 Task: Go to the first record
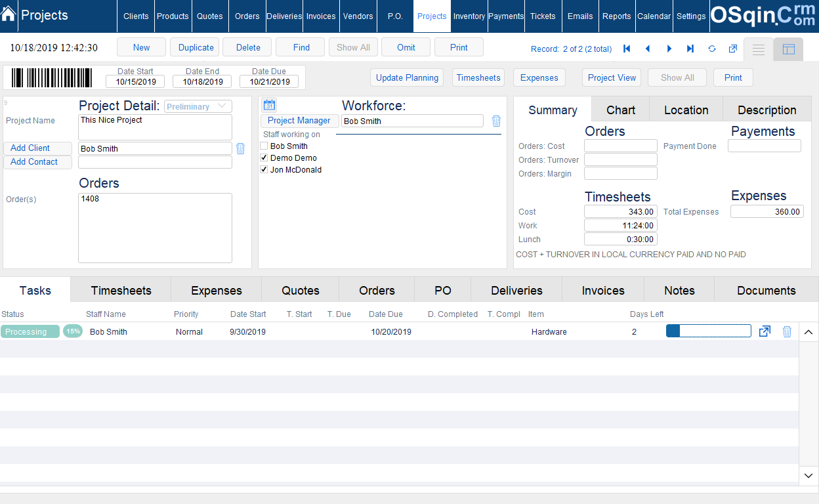pyautogui.click(x=627, y=49)
